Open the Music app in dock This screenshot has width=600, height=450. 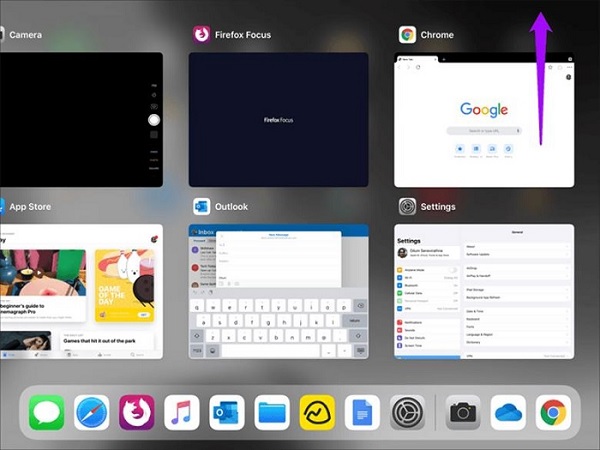tap(182, 412)
